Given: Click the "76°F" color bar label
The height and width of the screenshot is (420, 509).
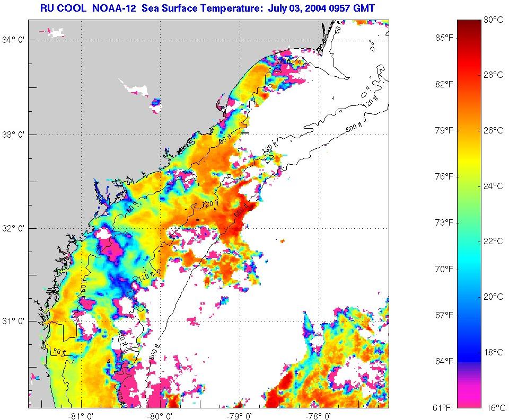Looking at the screenshot, I should (x=444, y=176).
